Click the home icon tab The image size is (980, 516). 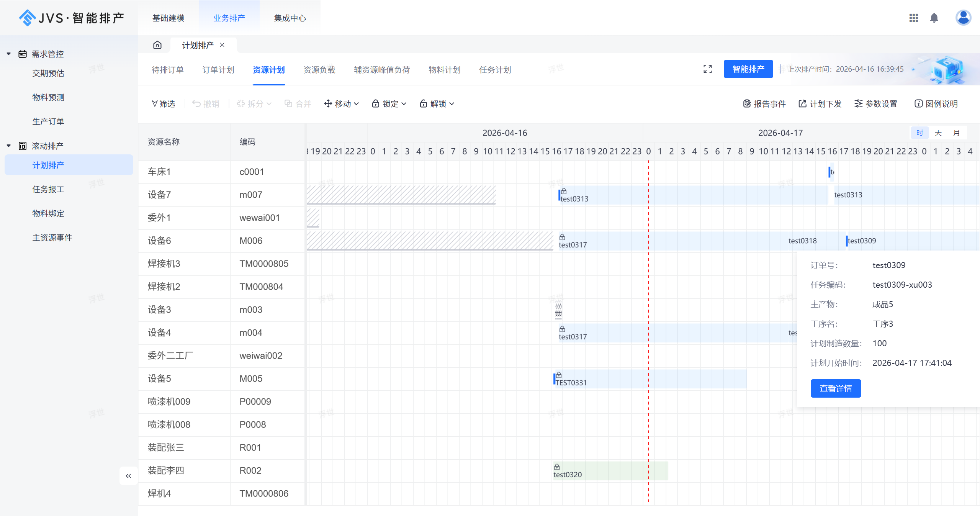pyautogui.click(x=157, y=45)
